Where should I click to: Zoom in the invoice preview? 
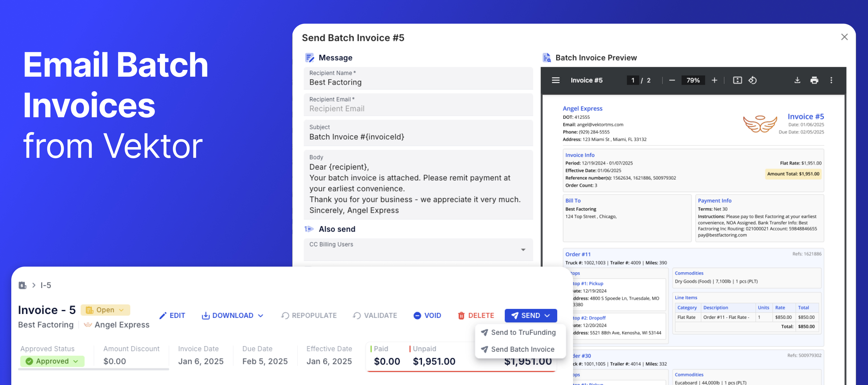click(x=714, y=80)
